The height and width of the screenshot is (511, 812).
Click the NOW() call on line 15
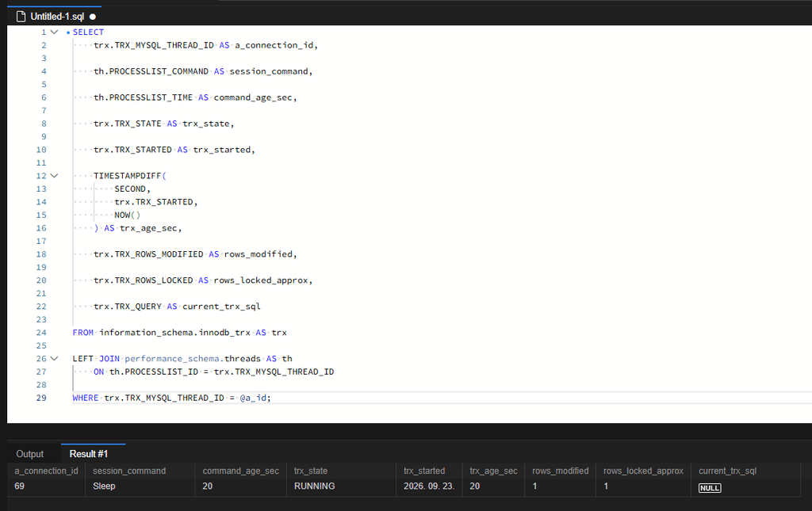point(128,215)
